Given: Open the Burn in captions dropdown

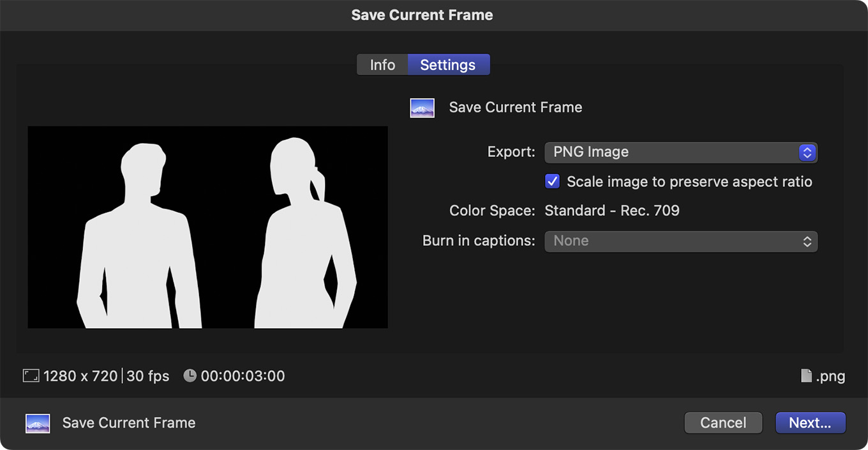Looking at the screenshot, I should [680, 241].
